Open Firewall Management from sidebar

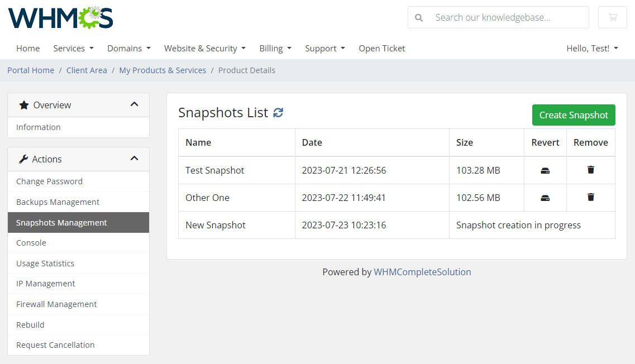tap(56, 304)
